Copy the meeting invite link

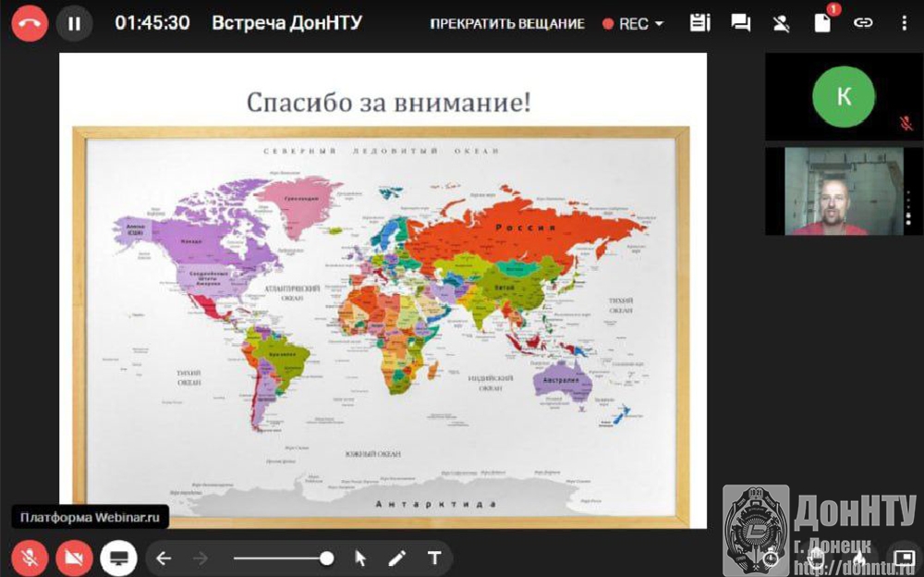[x=863, y=23]
